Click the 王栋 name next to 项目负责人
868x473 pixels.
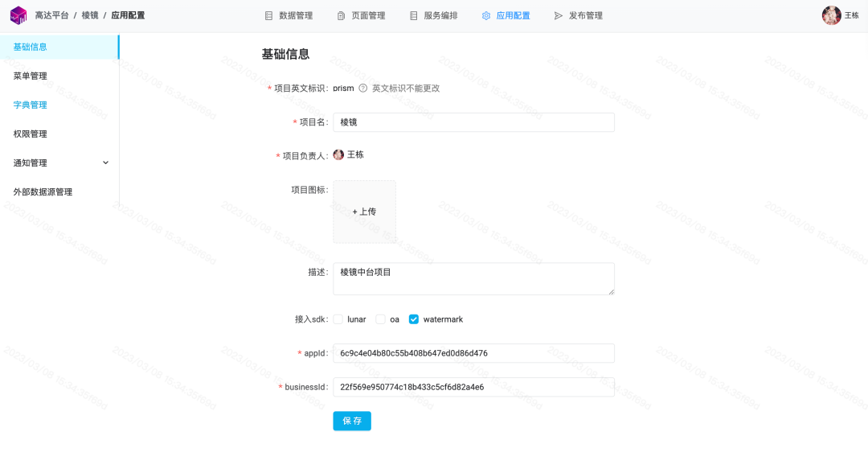(355, 155)
